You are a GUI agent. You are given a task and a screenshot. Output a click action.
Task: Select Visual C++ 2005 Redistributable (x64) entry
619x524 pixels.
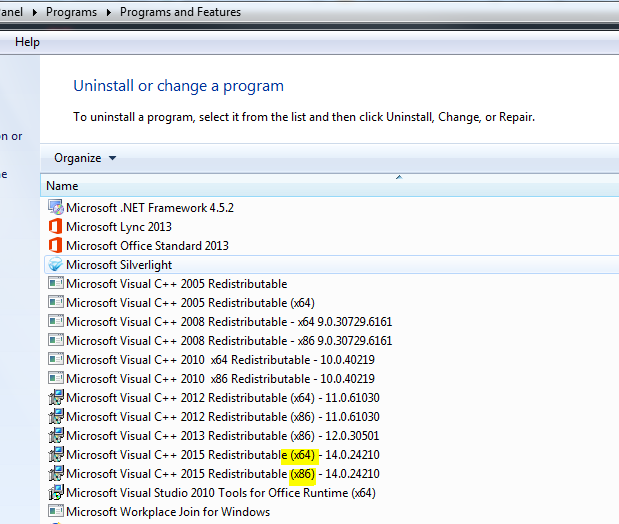(x=190, y=303)
